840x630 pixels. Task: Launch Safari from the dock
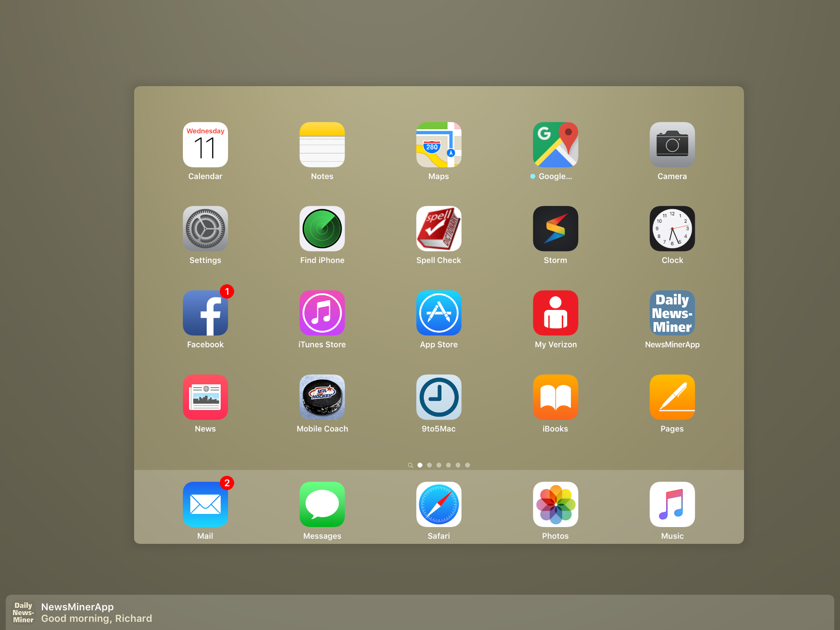(438, 504)
